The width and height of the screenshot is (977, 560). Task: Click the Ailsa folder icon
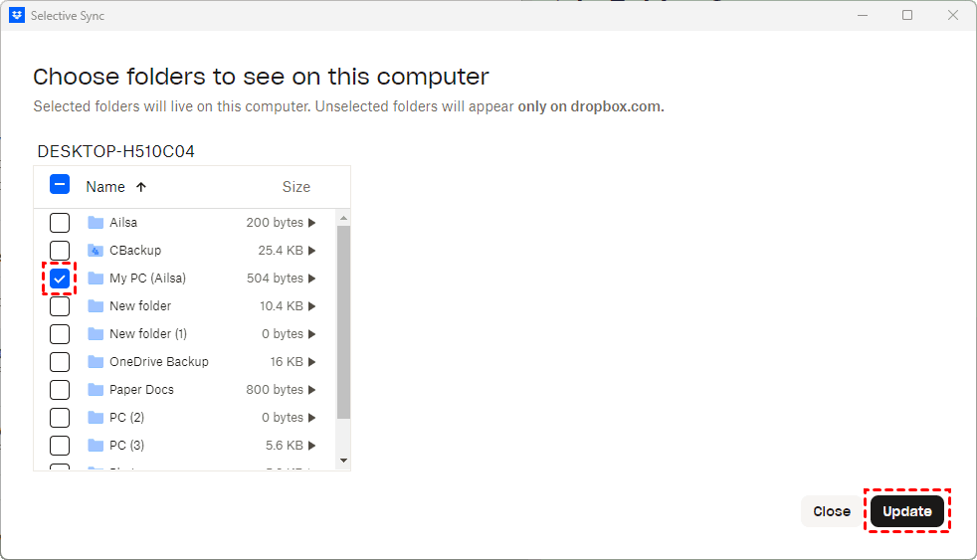(96, 223)
